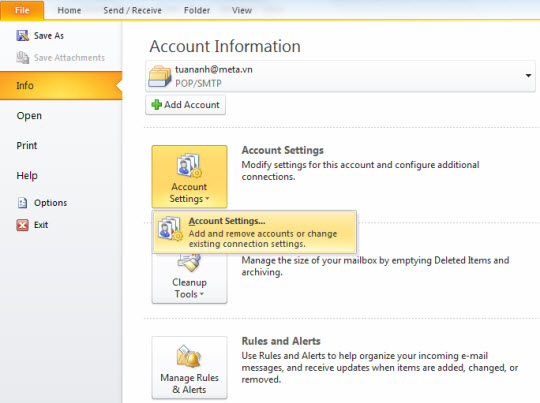The width and height of the screenshot is (540, 403).
Task: Open the Help section
Action: [27, 176]
